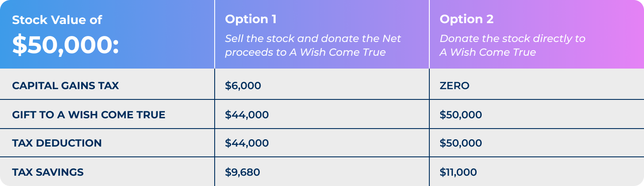Click Option 1 gift amount $44,000
644x186 pixels.
coord(247,114)
